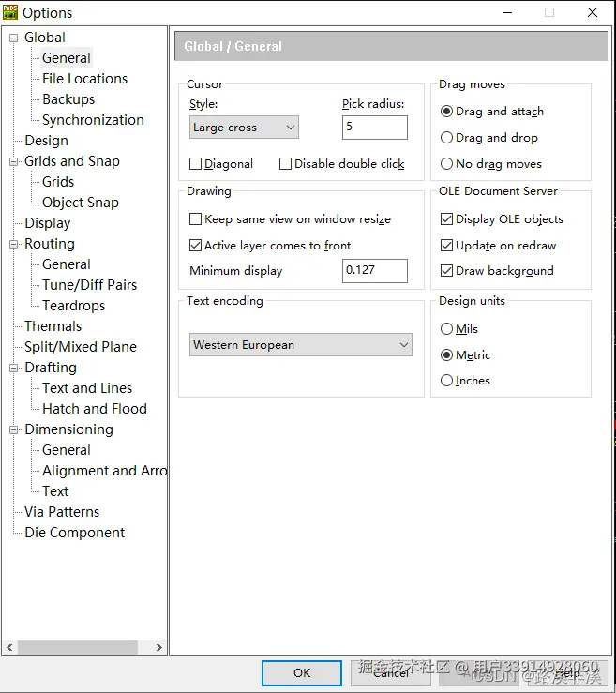The height and width of the screenshot is (693, 616).
Task: Enable the Diagonal cursor checkbox
Action: click(195, 164)
